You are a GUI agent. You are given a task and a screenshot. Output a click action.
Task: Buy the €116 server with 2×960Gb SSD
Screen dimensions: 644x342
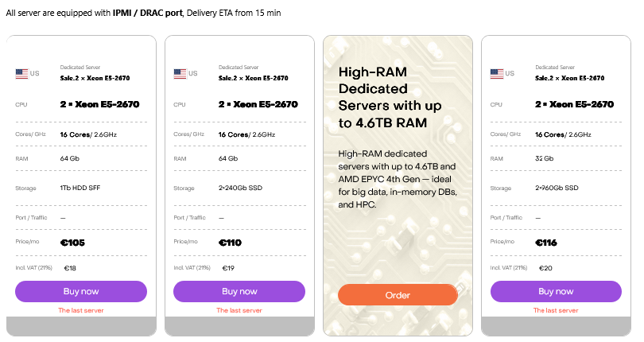coord(556,292)
